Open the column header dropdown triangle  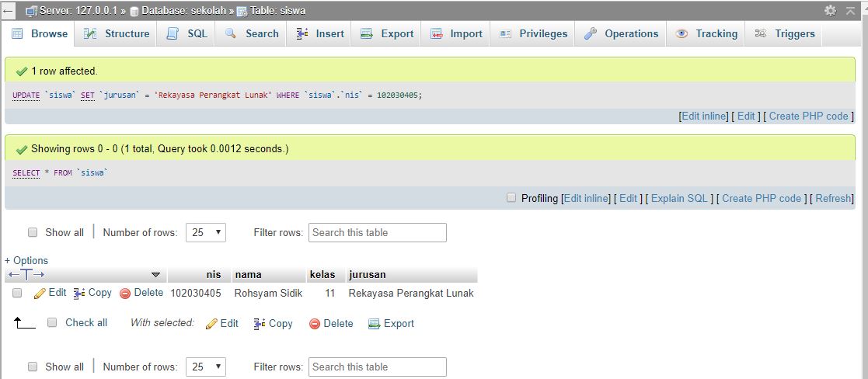[155, 274]
